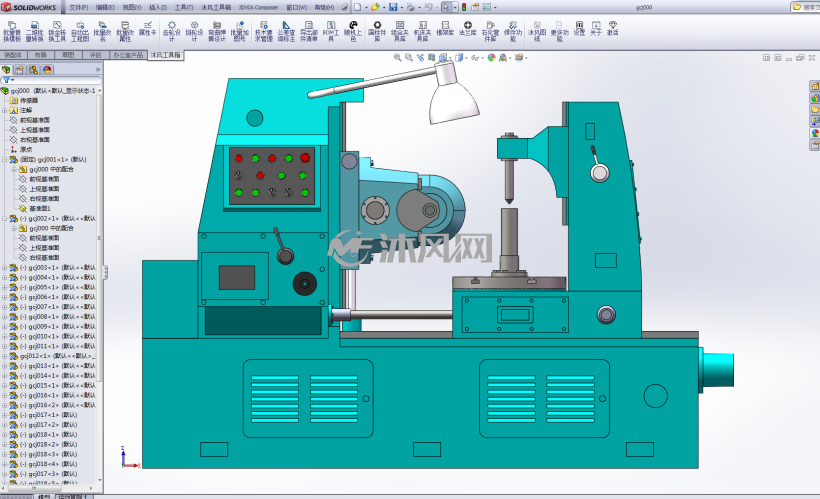Open the 随机上色 random color tool
The image size is (820, 499).
354,31
